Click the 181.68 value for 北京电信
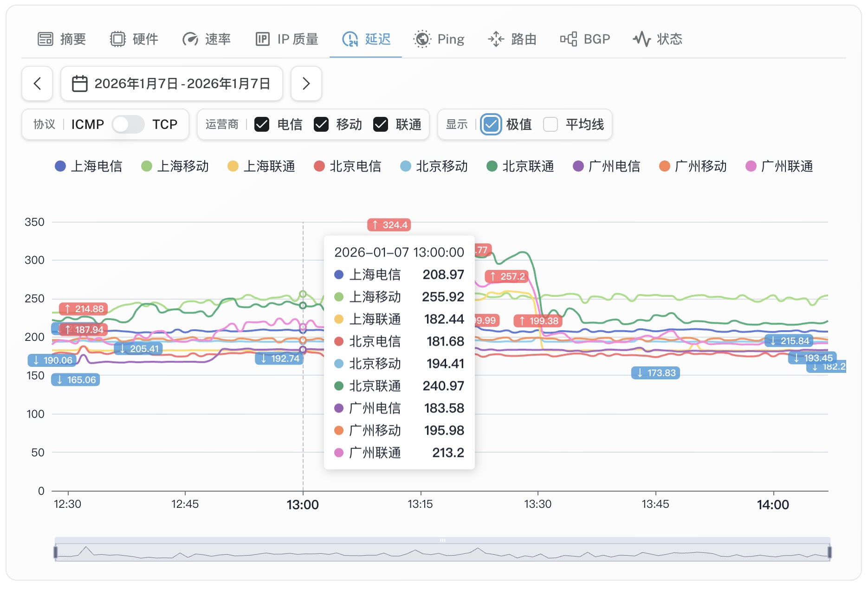 click(x=445, y=341)
